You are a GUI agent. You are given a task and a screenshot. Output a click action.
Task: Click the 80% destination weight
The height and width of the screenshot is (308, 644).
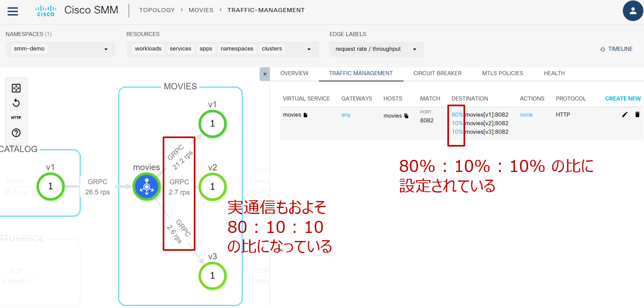click(x=457, y=115)
